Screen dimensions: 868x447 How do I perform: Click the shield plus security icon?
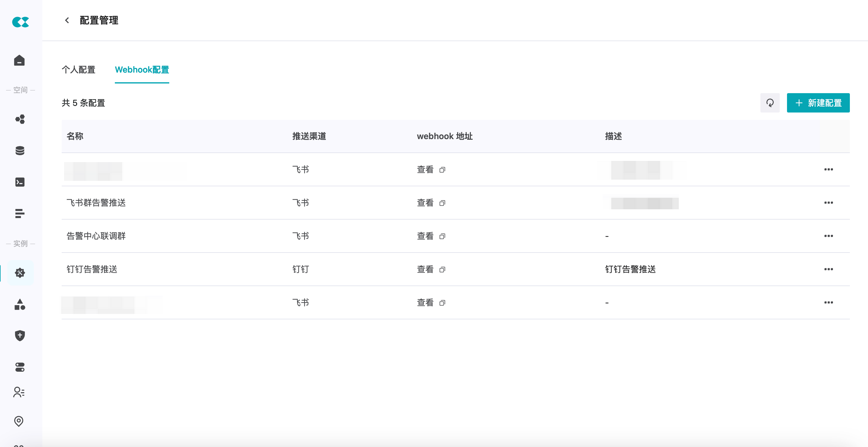[20, 335]
